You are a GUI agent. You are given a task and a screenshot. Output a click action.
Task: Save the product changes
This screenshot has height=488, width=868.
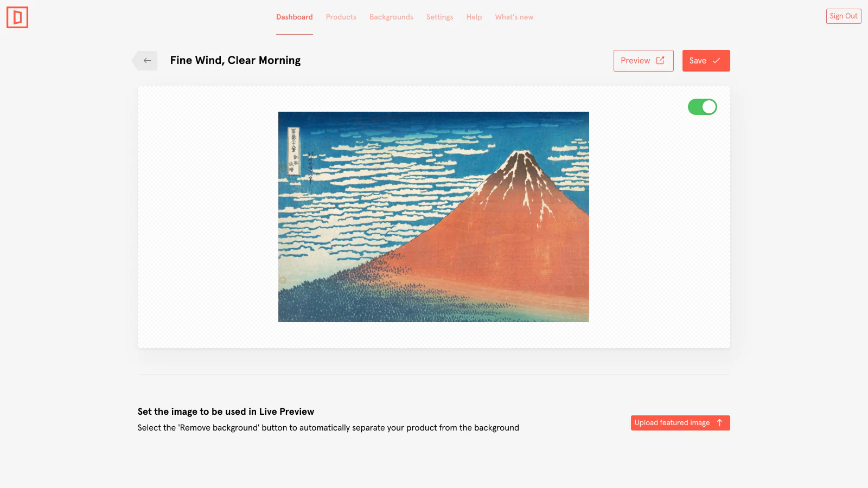click(706, 61)
